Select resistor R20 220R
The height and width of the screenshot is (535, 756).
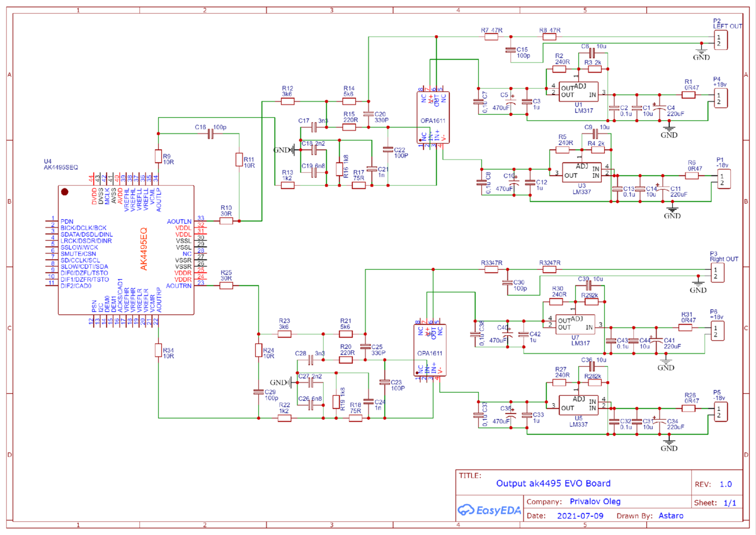[x=345, y=360]
